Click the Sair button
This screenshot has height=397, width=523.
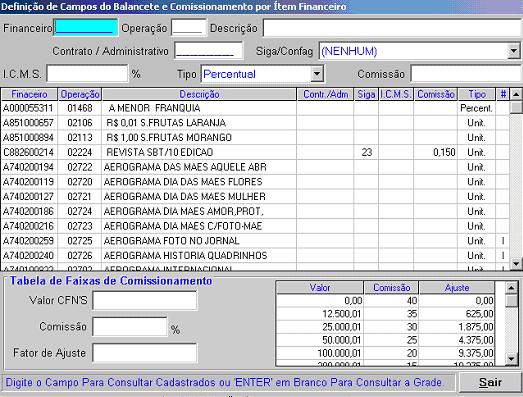[x=490, y=382]
